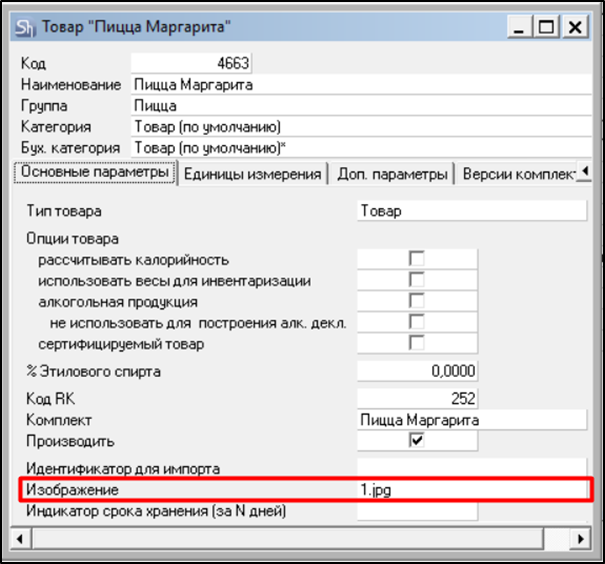Screen dimensions: 605x564
Task: Open the Тип товара value field
Action: coord(470,211)
